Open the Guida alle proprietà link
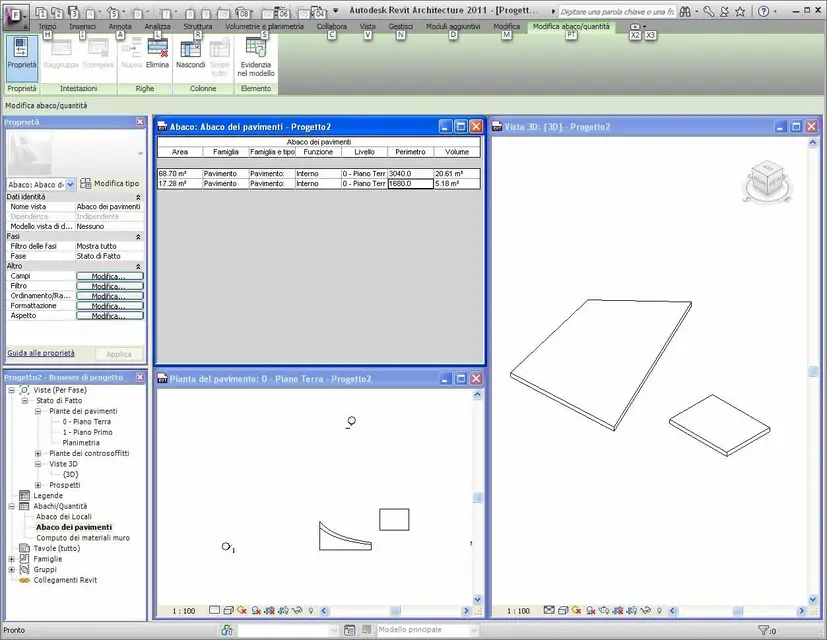827x640 pixels. tap(41, 353)
